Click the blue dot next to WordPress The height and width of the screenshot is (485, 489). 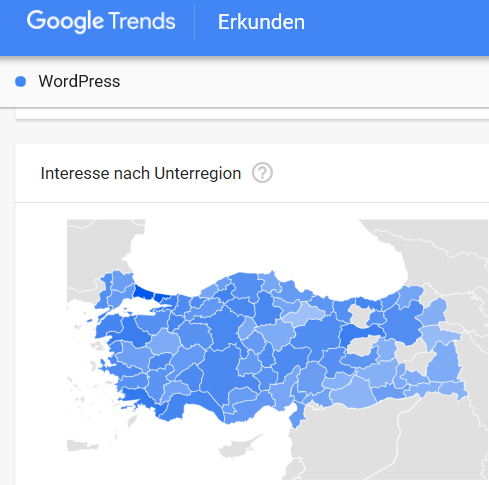tap(21, 81)
